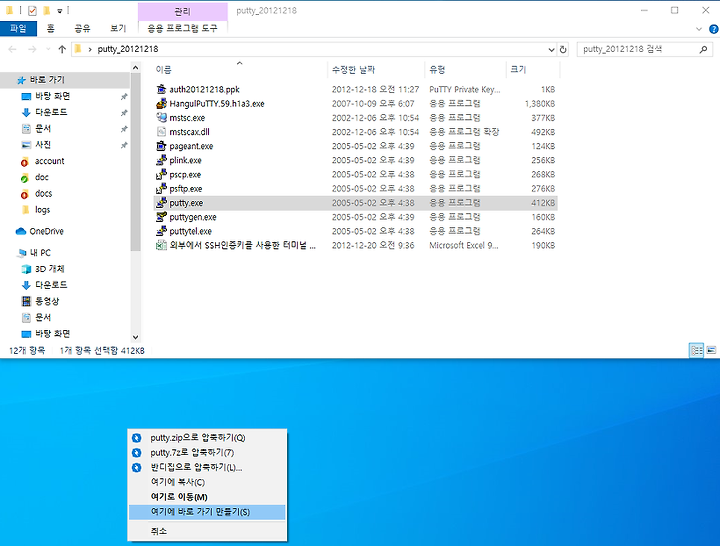The height and width of the screenshot is (546, 720).
Task: Choose 반디집으로 압축하기(L)... menu item
Action: pyautogui.click(x=207, y=467)
